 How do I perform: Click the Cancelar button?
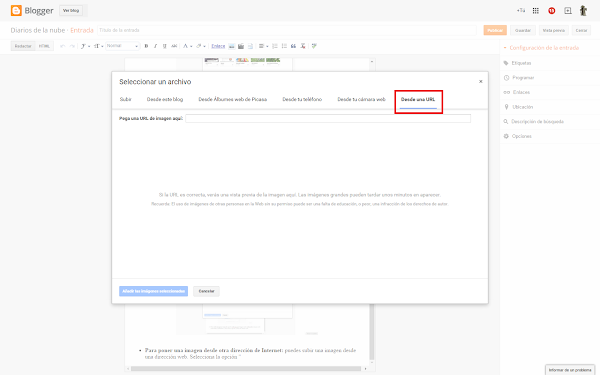[206, 291]
